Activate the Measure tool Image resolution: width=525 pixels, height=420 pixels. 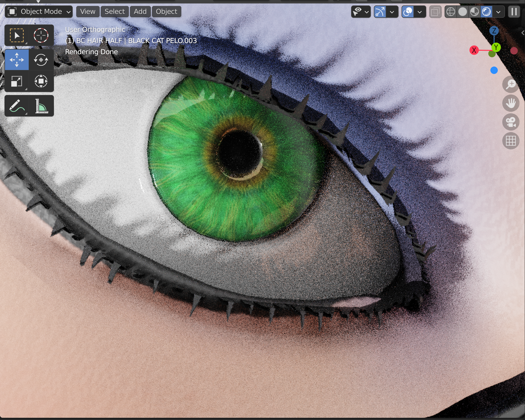tap(41, 106)
